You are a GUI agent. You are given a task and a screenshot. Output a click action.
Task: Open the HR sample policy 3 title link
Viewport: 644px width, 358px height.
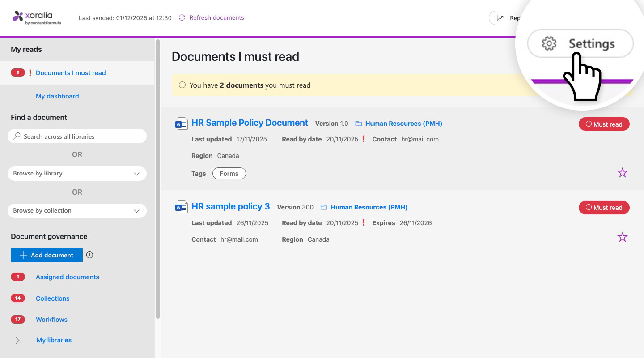pyautogui.click(x=230, y=207)
